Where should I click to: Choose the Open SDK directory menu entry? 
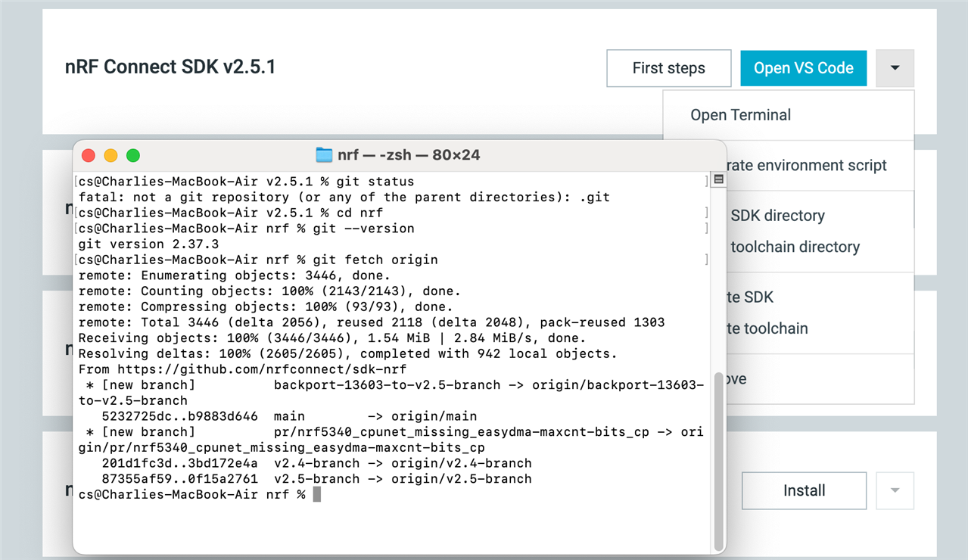[x=820, y=216]
